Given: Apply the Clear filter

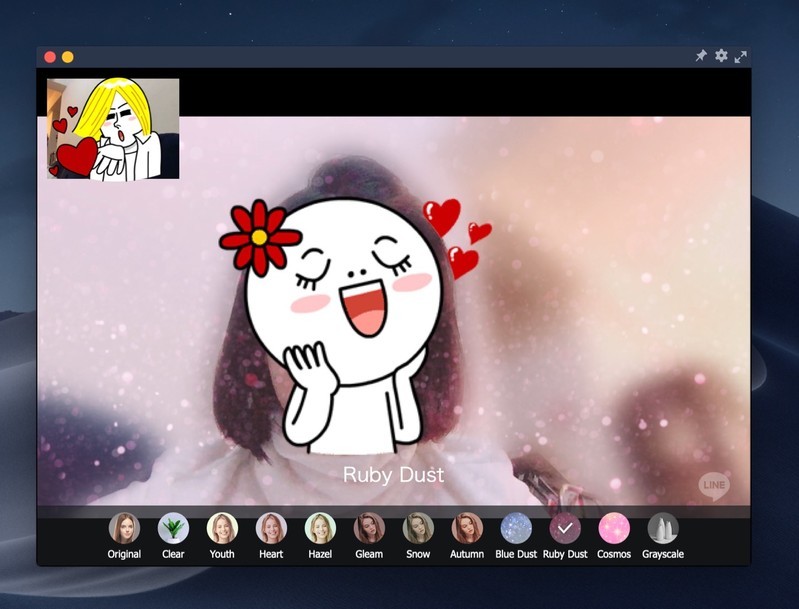Looking at the screenshot, I should (173, 528).
